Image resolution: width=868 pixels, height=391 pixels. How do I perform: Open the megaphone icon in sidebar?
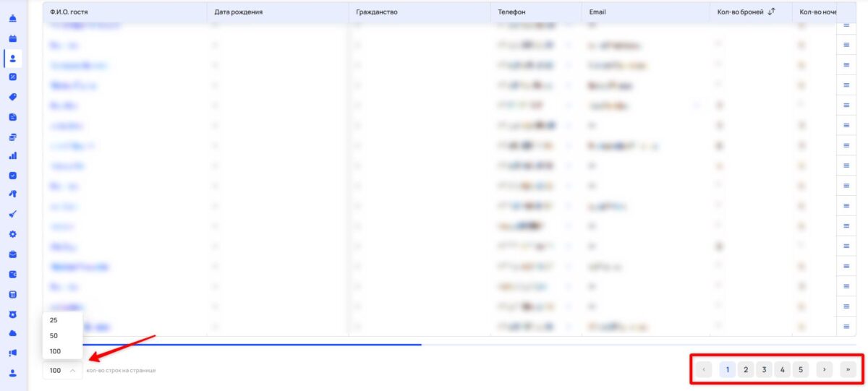point(13,353)
